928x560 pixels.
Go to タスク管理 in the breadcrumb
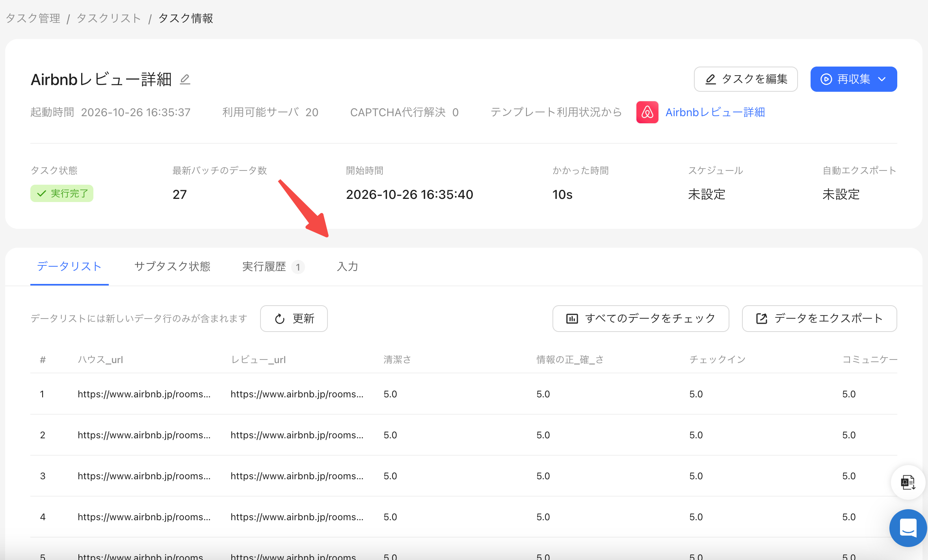pos(33,18)
